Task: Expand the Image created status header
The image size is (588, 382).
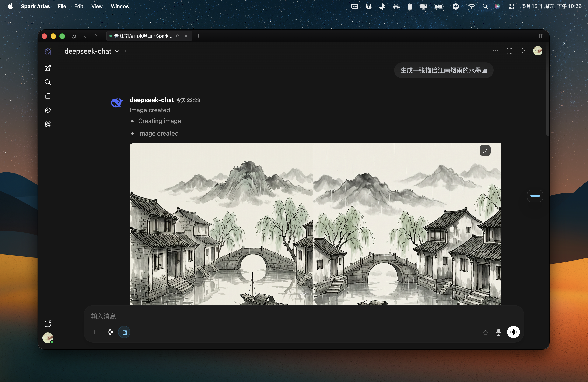Action: [x=150, y=110]
